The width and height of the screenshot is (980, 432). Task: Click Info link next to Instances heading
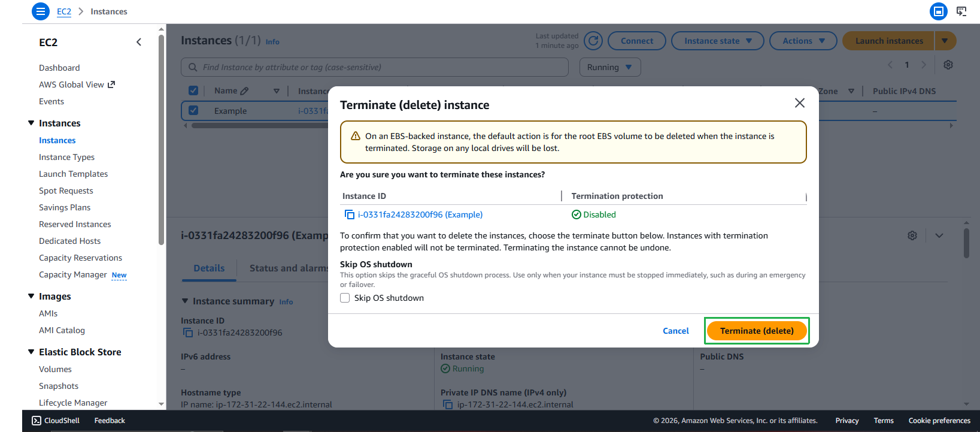tap(272, 42)
